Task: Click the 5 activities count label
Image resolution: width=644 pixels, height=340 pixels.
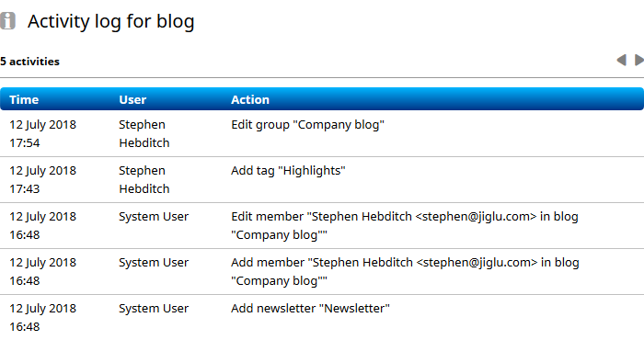Action: coord(30,62)
